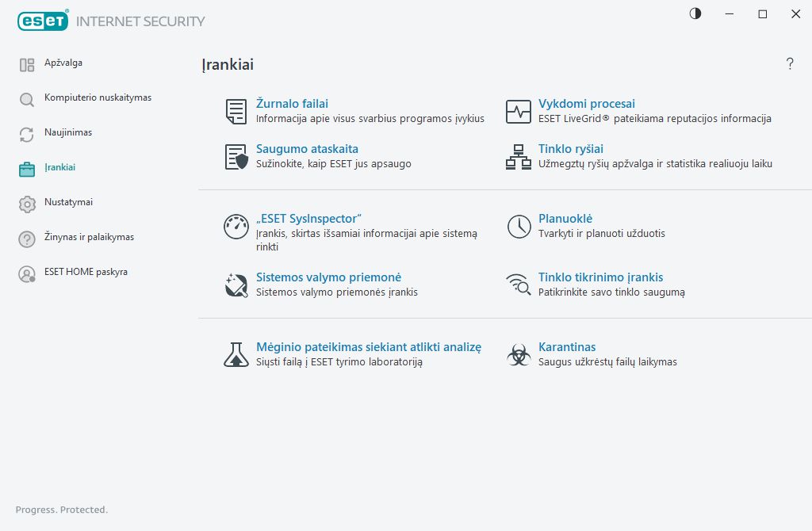Click the Planuoklė clock icon
The width and height of the screenshot is (812, 531).
pos(519,227)
